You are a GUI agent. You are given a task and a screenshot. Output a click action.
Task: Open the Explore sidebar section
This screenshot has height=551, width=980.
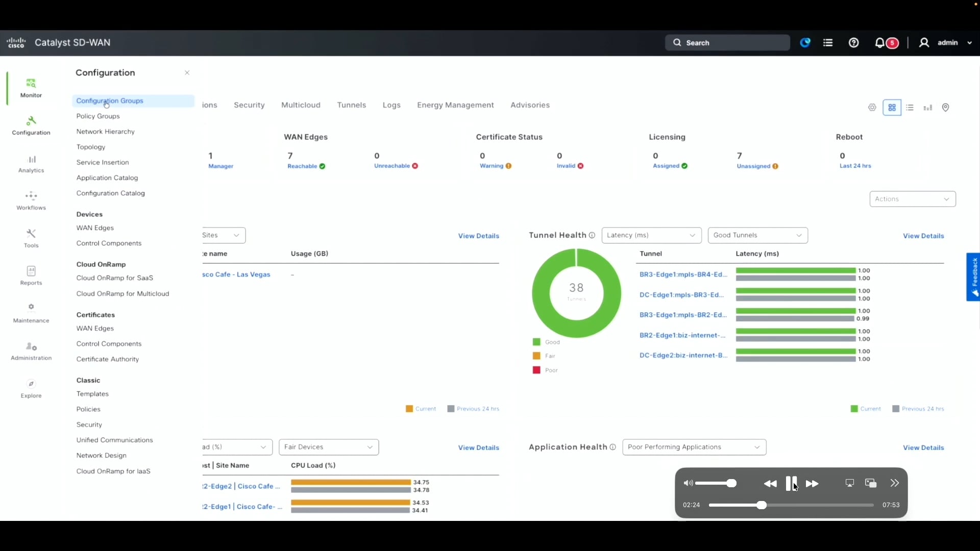tap(31, 389)
